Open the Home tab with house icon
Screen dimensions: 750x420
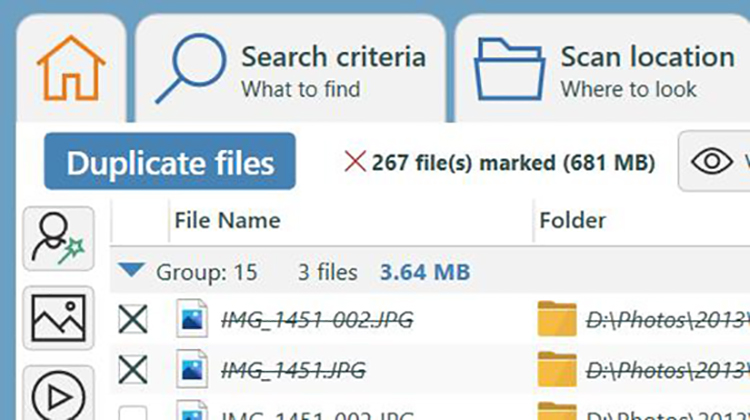(71, 68)
